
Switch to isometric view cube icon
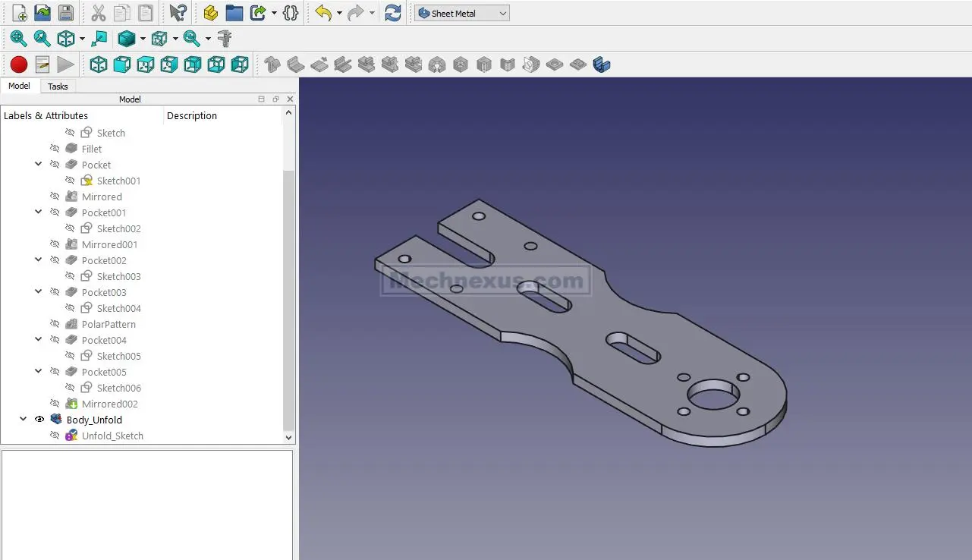click(99, 64)
